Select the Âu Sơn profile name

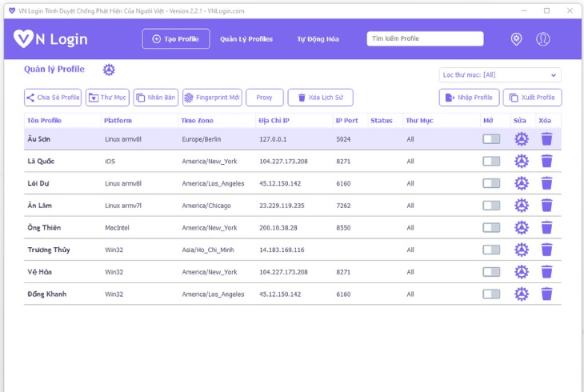38,139
